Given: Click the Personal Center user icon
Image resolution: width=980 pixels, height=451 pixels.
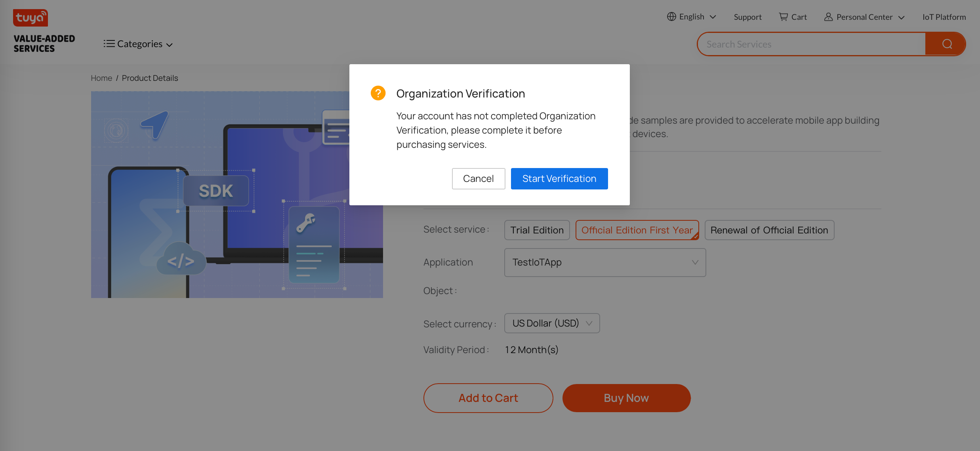Looking at the screenshot, I should 828,17.
